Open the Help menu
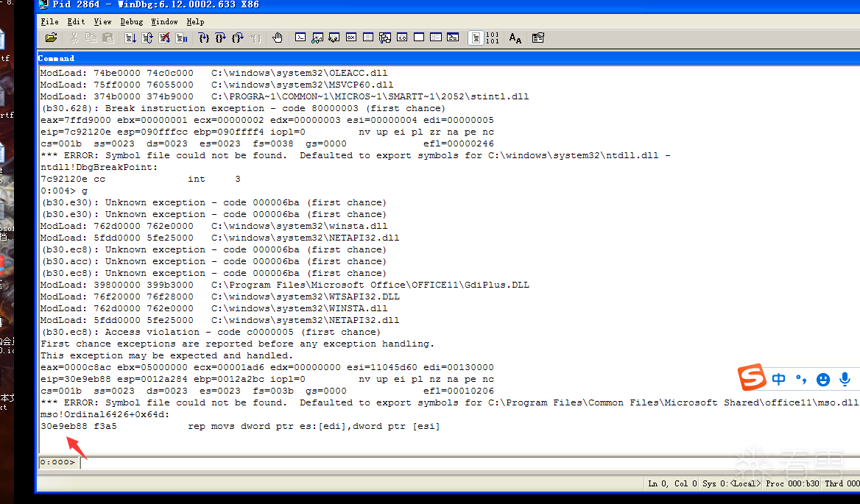The width and height of the screenshot is (860, 504). pyautogui.click(x=195, y=22)
